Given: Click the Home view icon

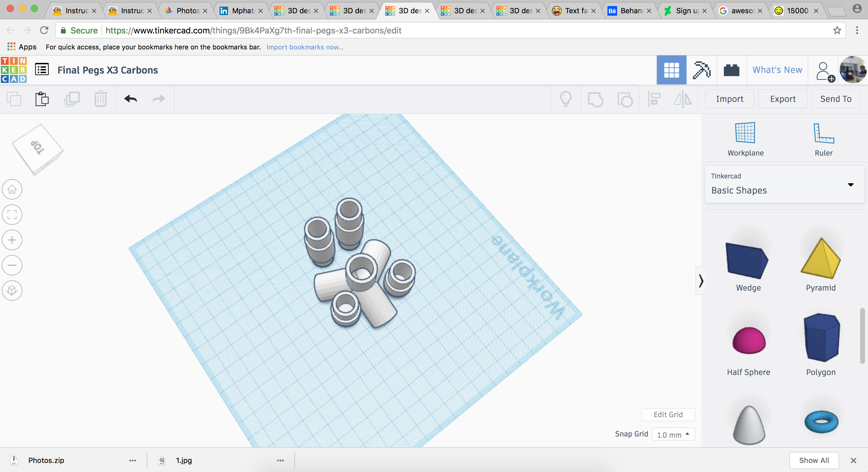Looking at the screenshot, I should [12, 190].
